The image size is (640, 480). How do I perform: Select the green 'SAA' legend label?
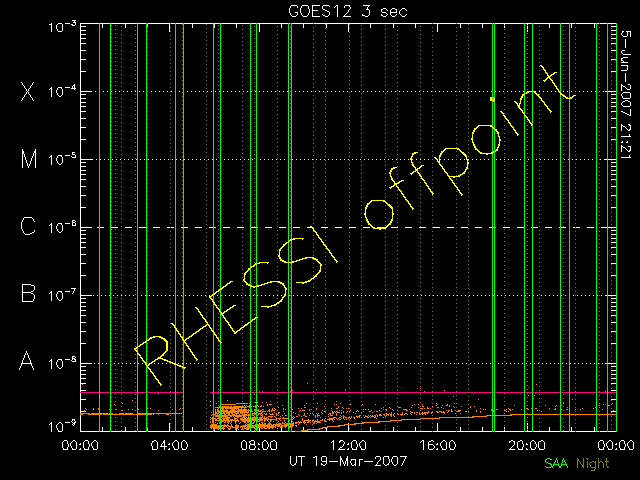click(556, 463)
